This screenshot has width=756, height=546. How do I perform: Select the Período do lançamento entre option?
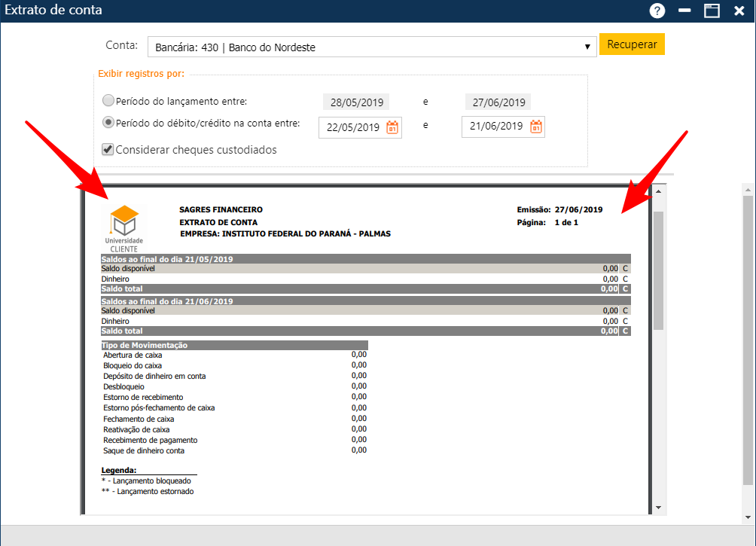point(108,99)
